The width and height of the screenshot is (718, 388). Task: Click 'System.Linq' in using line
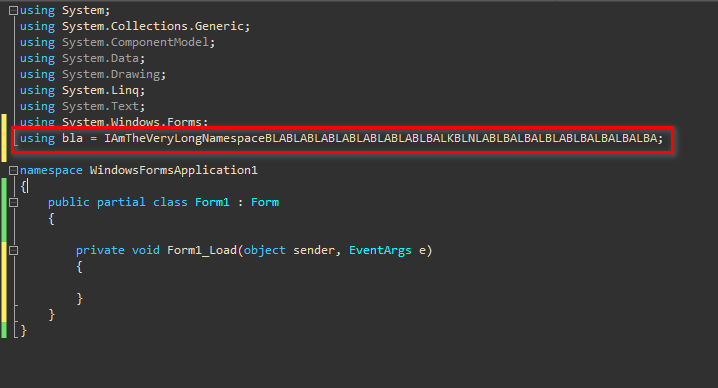pos(101,90)
